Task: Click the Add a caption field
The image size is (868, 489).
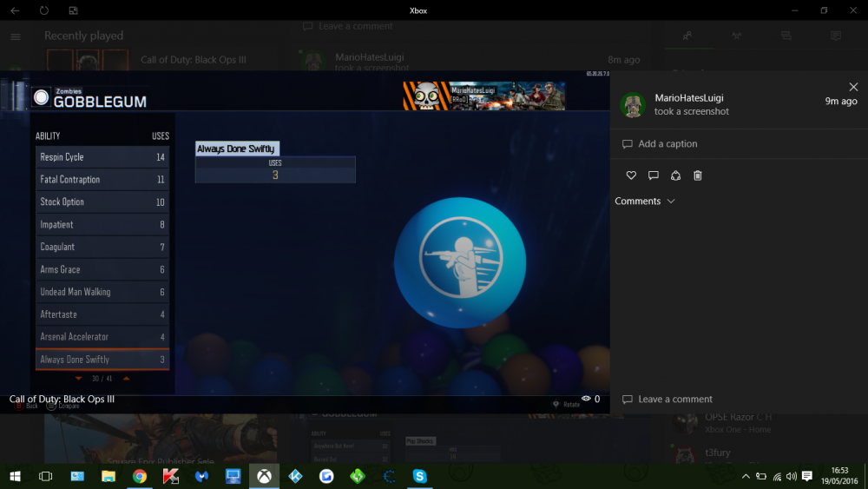Action: pos(667,144)
